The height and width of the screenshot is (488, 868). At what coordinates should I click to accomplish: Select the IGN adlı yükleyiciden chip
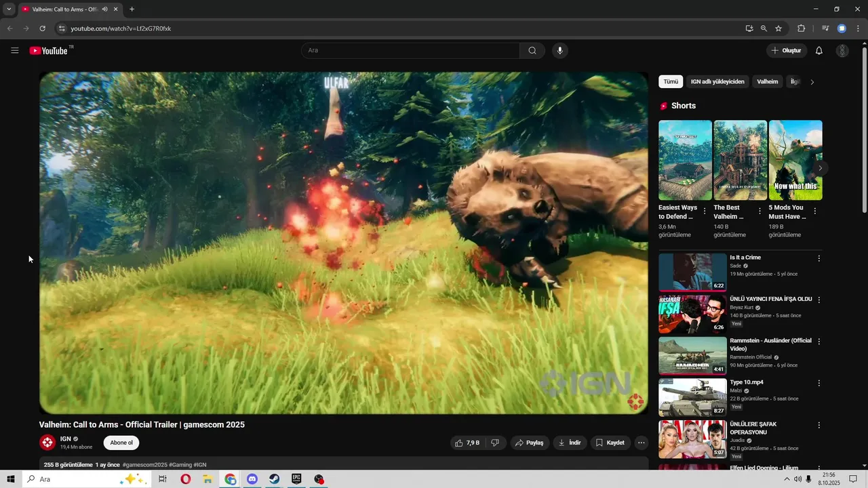pos(717,82)
